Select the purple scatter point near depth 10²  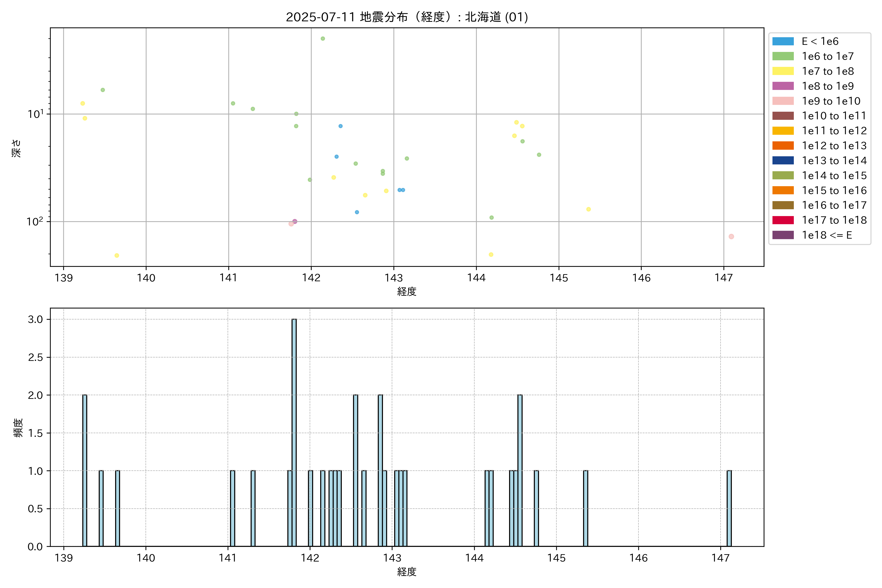(295, 221)
